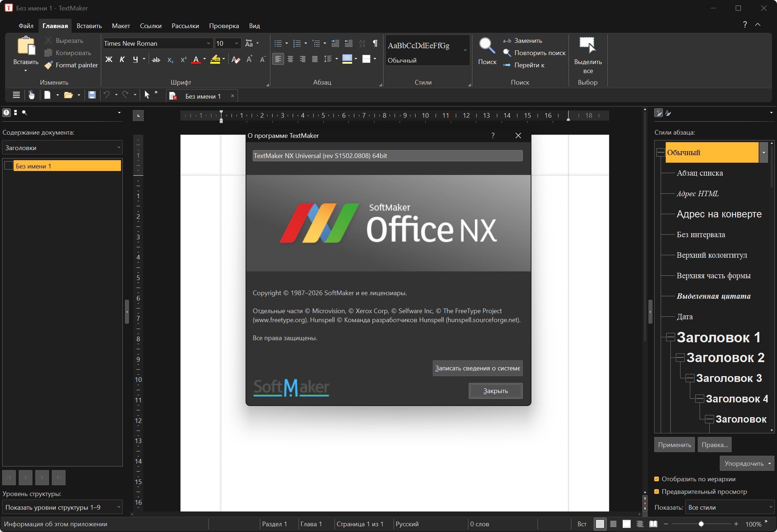Adjust the zoom slider handle
777x532 pixels.
[701, 524]
